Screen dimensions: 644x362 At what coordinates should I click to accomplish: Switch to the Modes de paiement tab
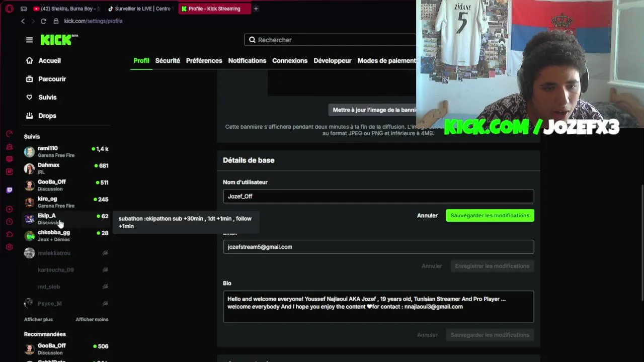pos(387,60)
